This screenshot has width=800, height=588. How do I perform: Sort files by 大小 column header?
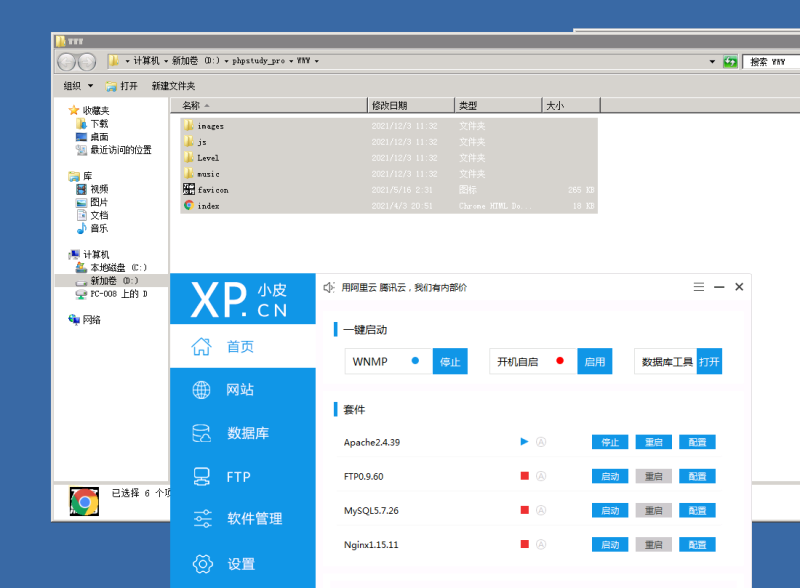tap(570, 105)
